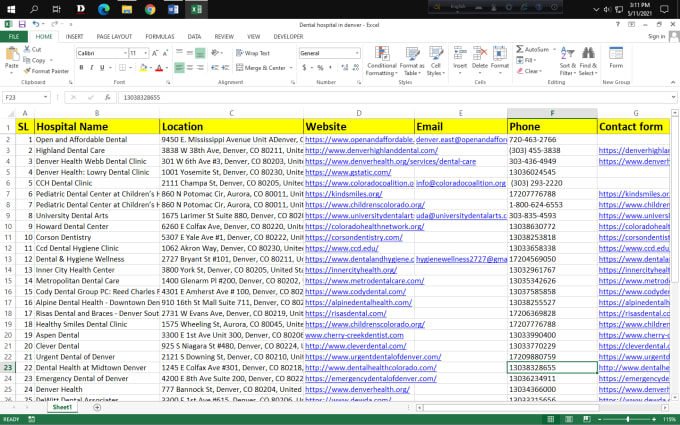The image size is (680, 425).
Task: Click the insert function fx icon
Action: pyautogui.click(x=108, y=98)
